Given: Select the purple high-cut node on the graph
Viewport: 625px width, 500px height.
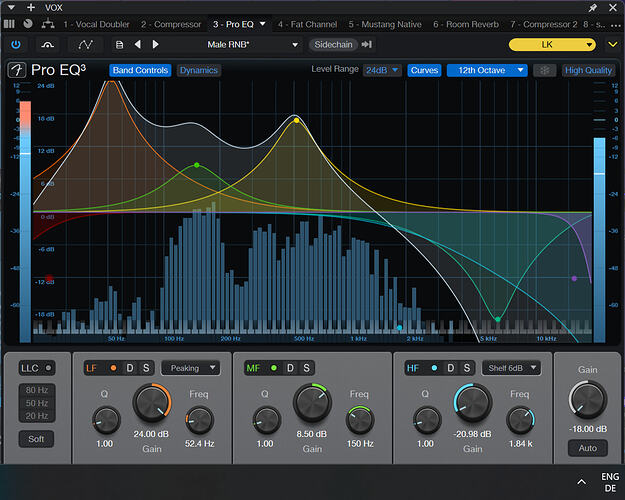Looking at the screenshot, I should 574,279.
